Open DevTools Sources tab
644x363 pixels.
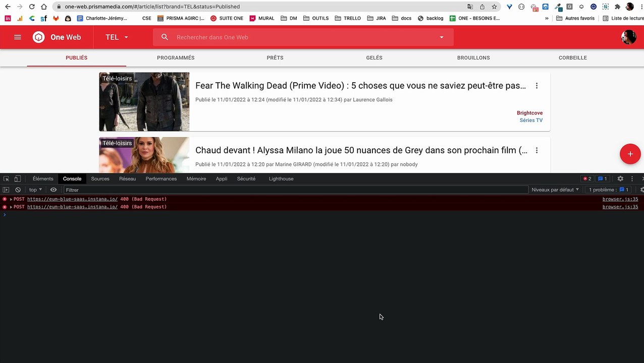(x=100, y=179)
